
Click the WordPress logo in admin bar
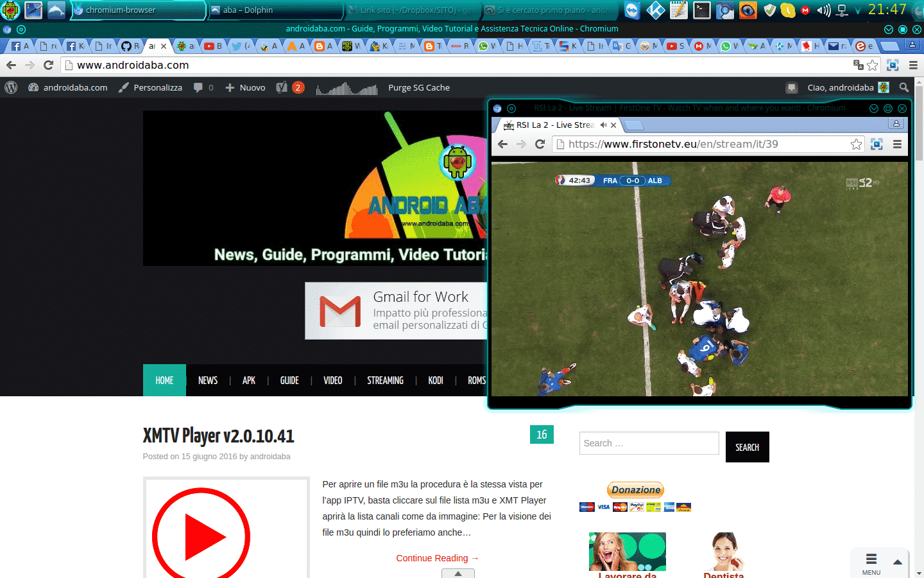(x=11, y=87)
